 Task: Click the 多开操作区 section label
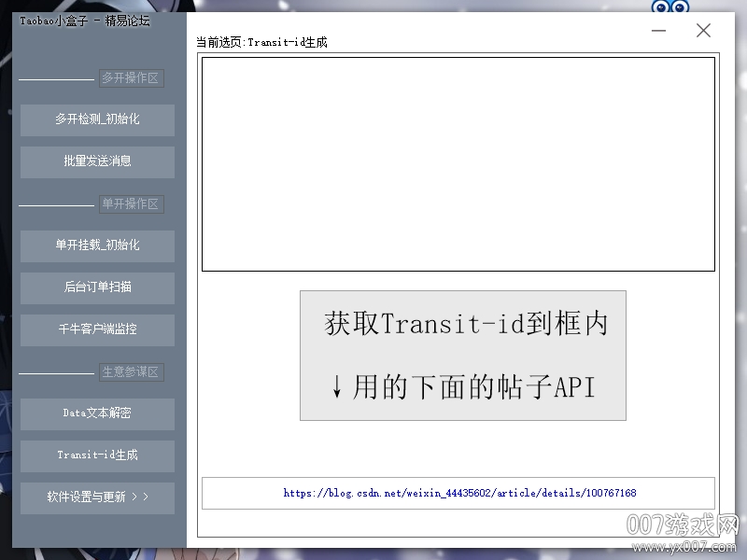point(131,78)
